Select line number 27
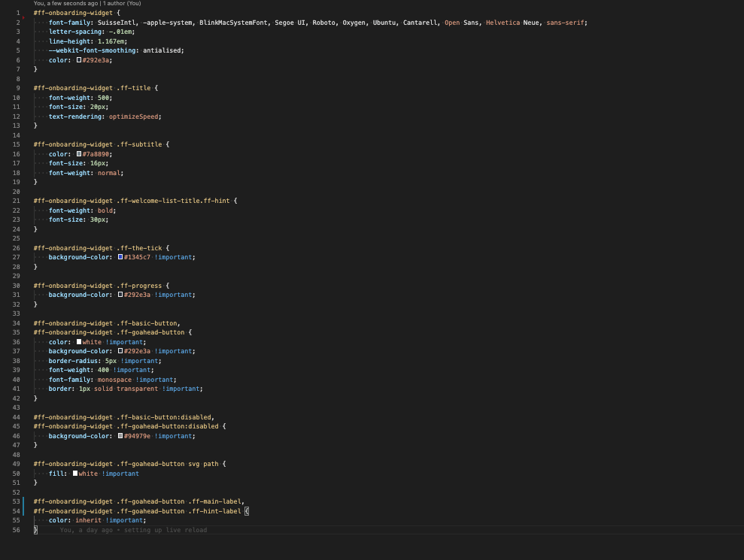The image size is (744, 560). point(17,257)
